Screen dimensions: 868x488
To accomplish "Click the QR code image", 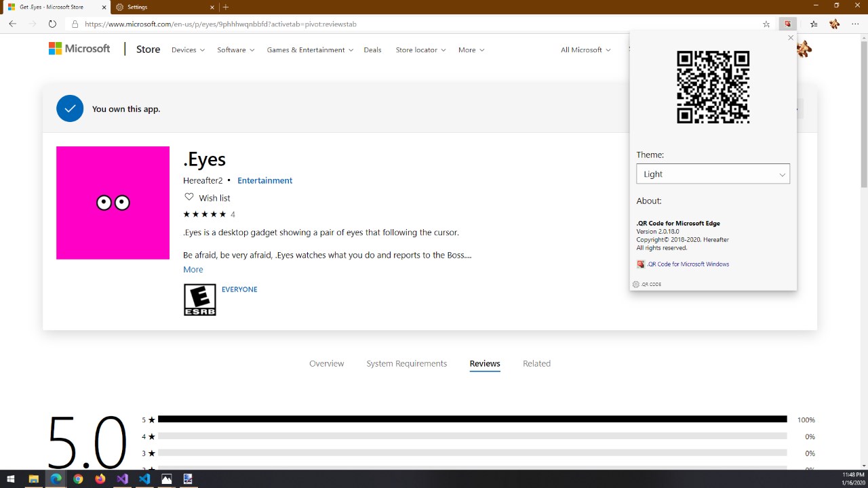I will click(713, 87).
